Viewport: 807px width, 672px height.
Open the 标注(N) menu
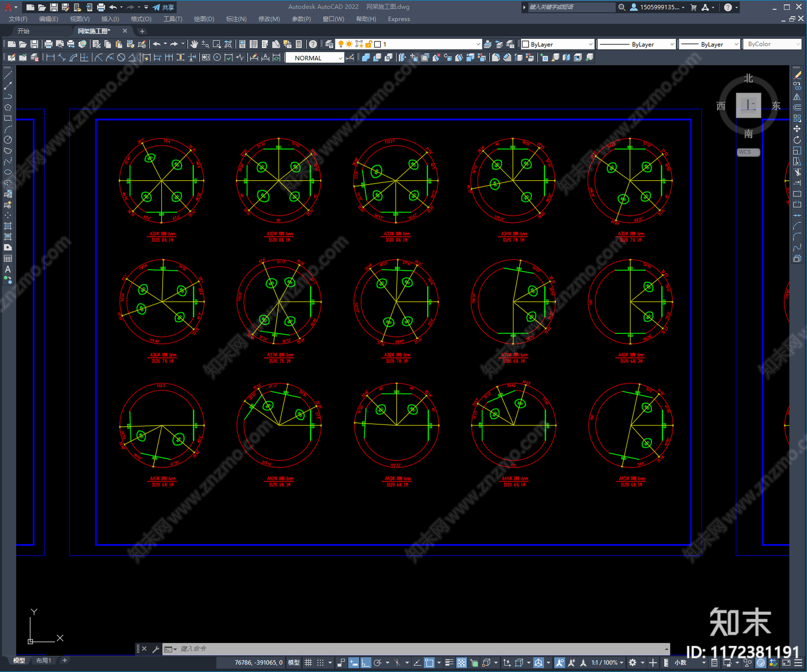click(237, 19)
